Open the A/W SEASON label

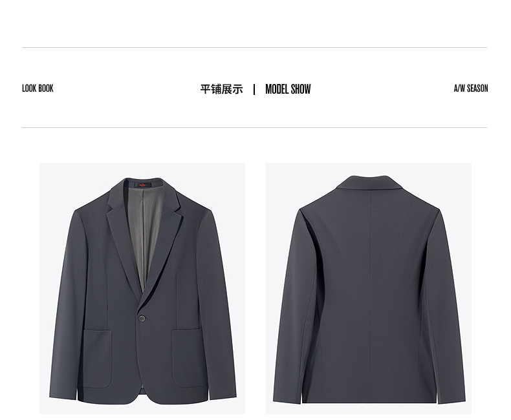tap(471, 89)
